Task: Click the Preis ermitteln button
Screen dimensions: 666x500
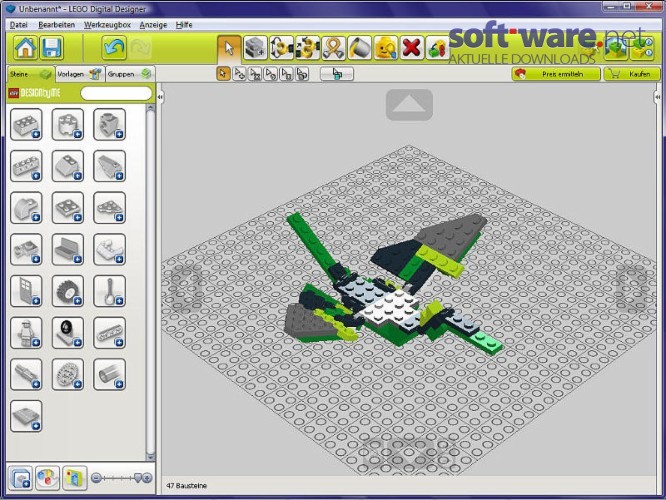Action: tap(556, 74)
